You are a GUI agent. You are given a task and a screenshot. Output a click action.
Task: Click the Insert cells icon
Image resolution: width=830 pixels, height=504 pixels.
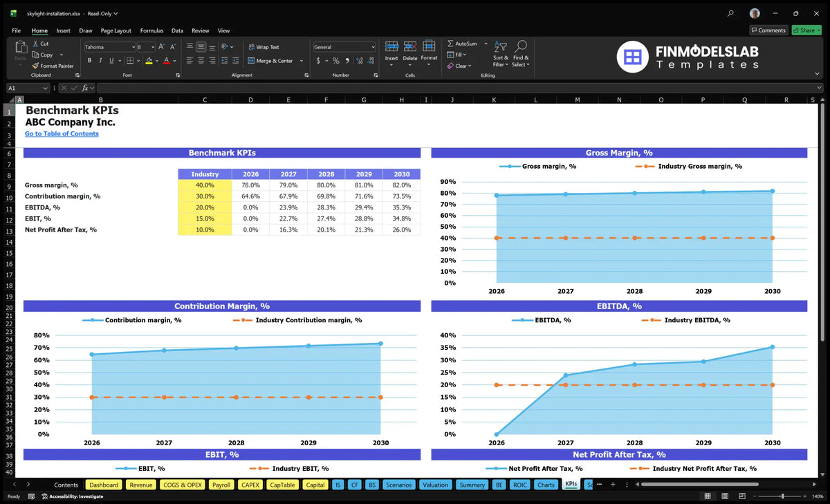point(391,46)
